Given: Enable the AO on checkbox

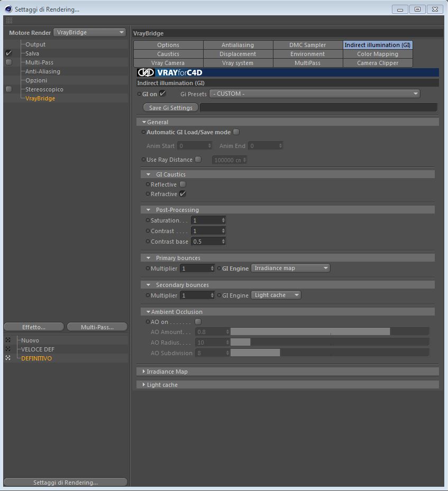Looking at the screenshot, I should (198, 321).
